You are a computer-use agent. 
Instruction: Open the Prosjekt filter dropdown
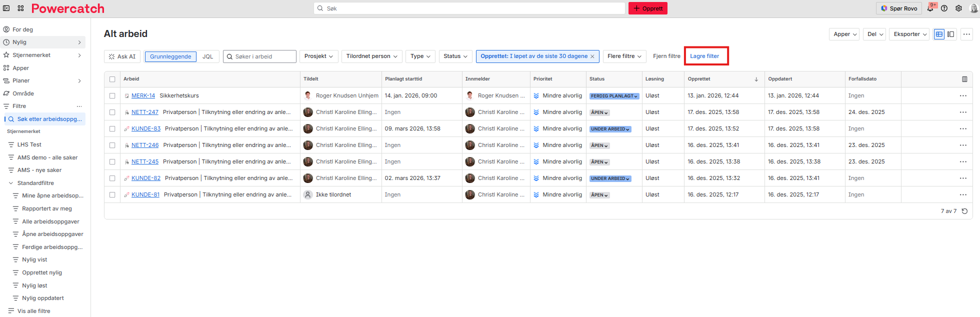(318, 56)
